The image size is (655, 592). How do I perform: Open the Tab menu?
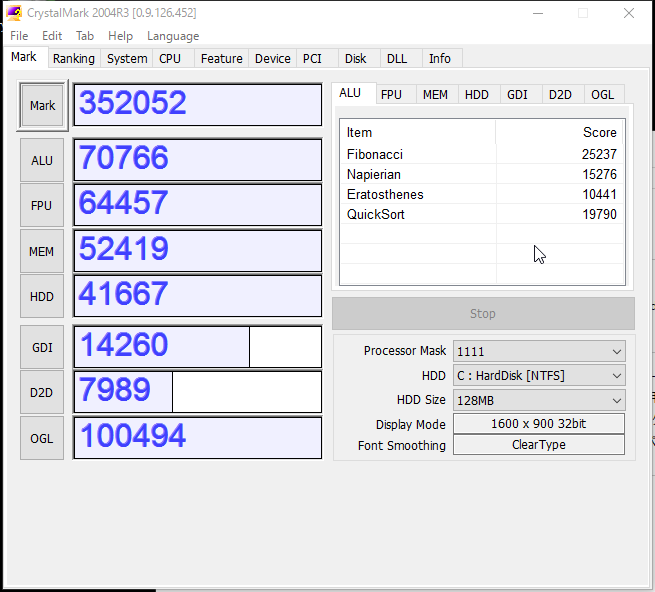tap(85, 36)
